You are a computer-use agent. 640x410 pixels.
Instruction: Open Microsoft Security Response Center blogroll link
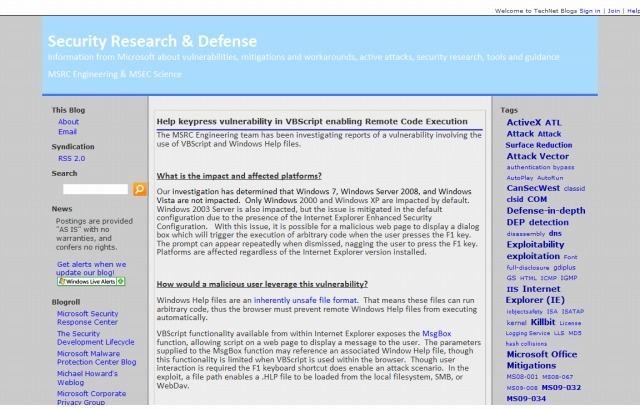(87, 318)
